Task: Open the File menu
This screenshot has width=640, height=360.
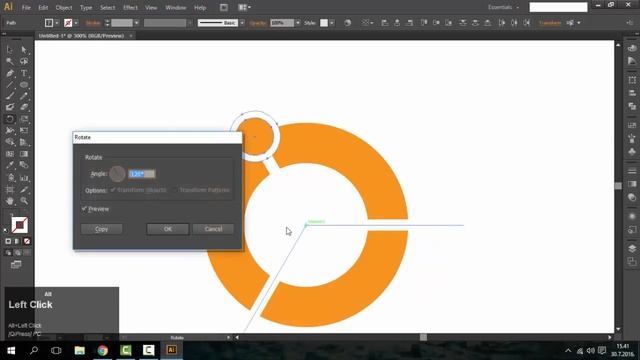Action: [x=26, y=8]
